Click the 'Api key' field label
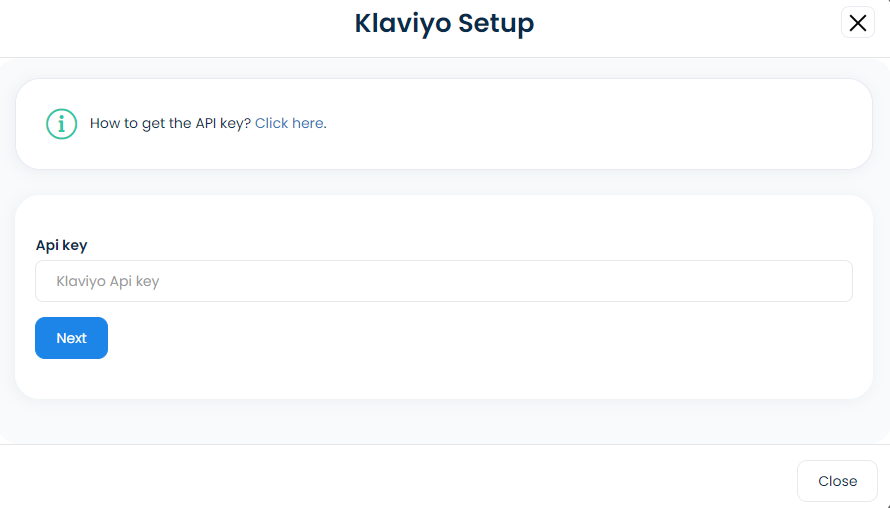The image size is (890, 508). point(61,245)
